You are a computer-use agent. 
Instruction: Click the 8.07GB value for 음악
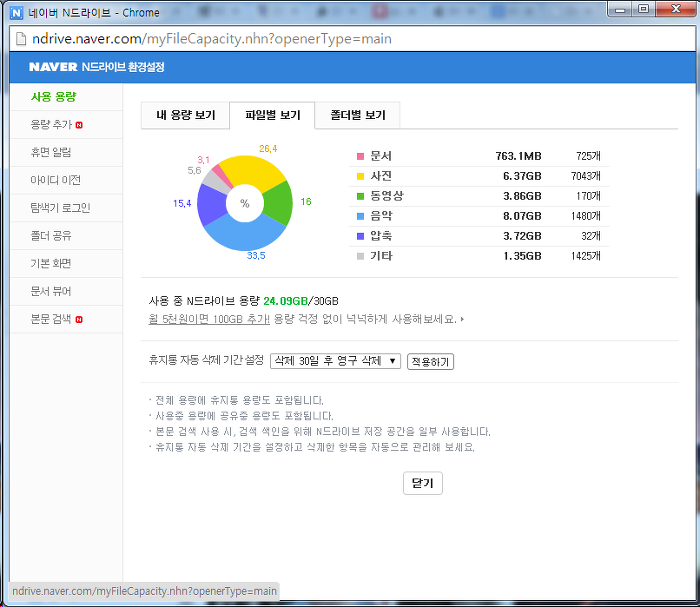[x=522, y=216]
